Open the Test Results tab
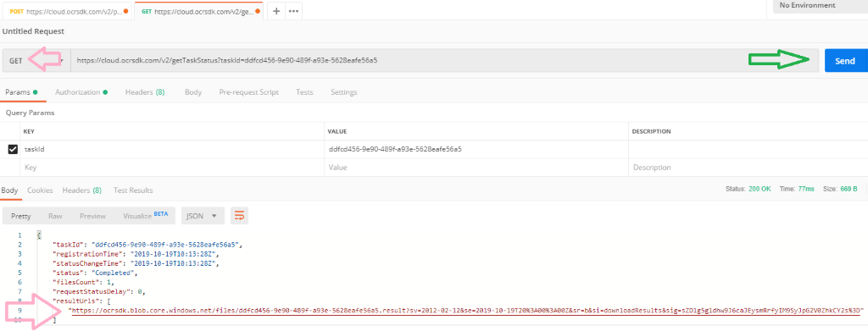The width and height of the screenshot is (868, 331). point(133,190)
